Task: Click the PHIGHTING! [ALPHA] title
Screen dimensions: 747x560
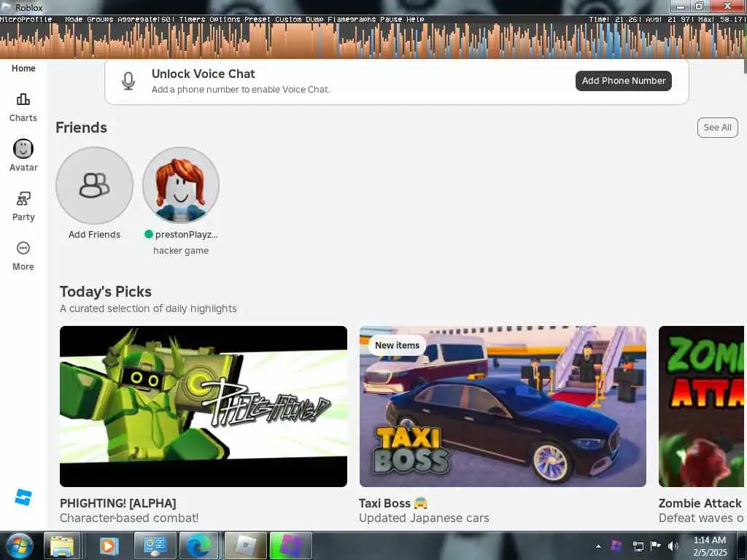Action: 118,503
